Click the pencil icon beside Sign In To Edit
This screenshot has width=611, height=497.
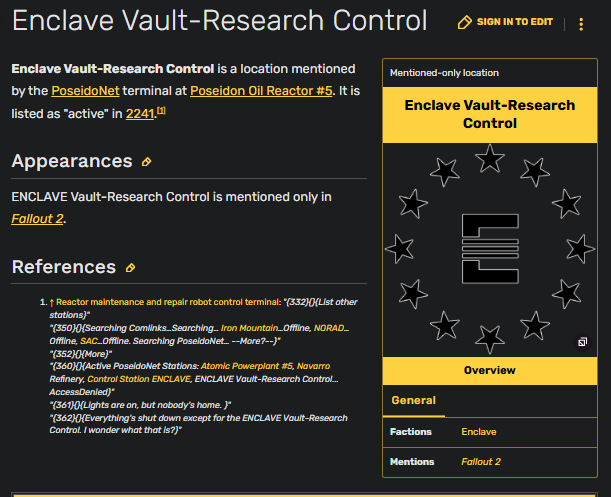464,22
